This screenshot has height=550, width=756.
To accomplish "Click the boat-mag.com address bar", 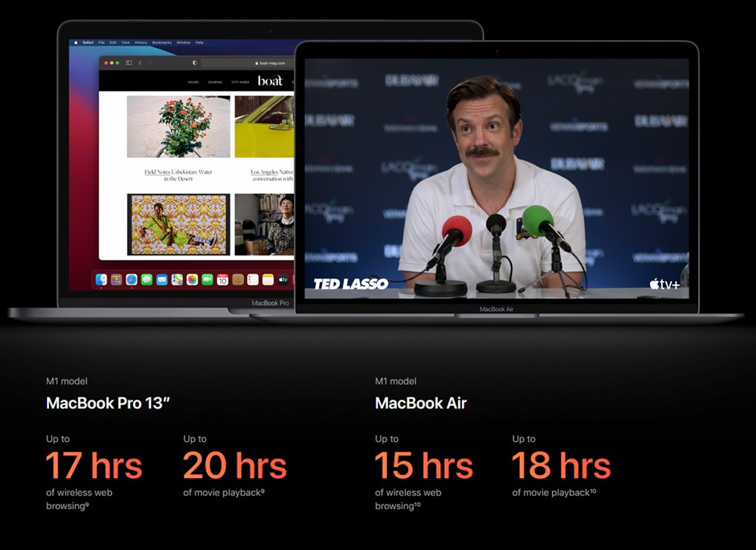I will 271,63.
